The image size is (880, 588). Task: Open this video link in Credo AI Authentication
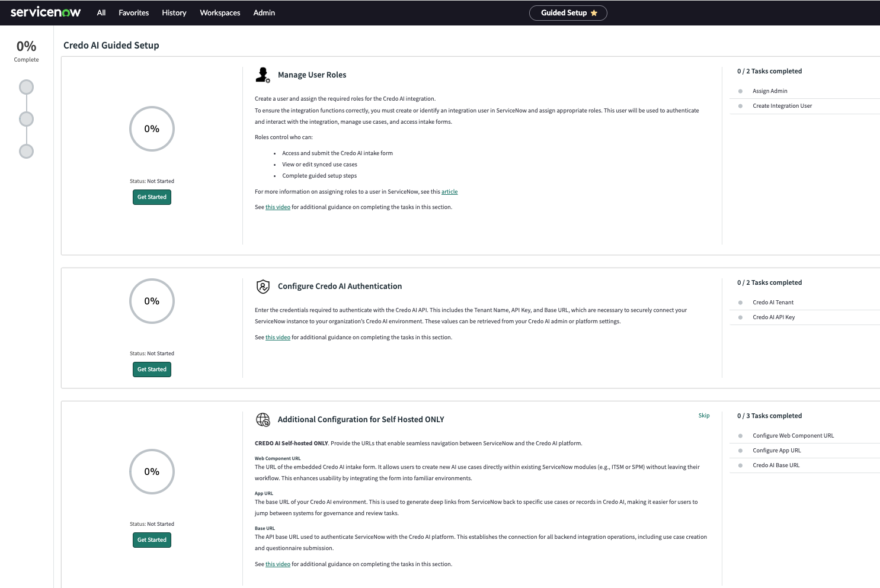click(x=278, y=338)
